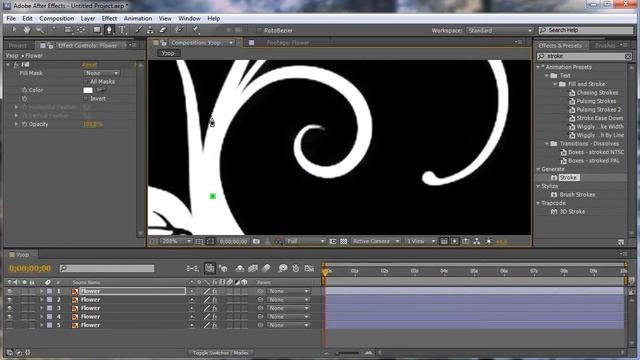
Task: Select the Pan Behind anchor tool
Action: tap(81, 30)
